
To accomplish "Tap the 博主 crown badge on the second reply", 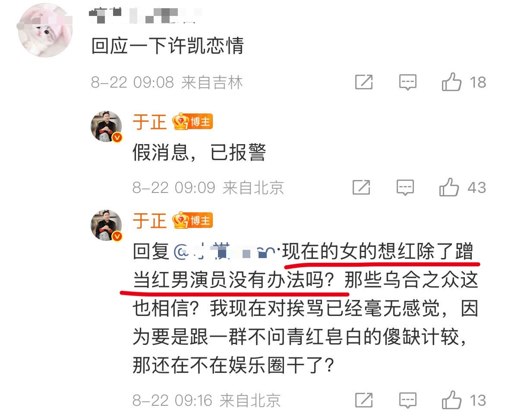I will pyautogui.click(x=192, y=220).
